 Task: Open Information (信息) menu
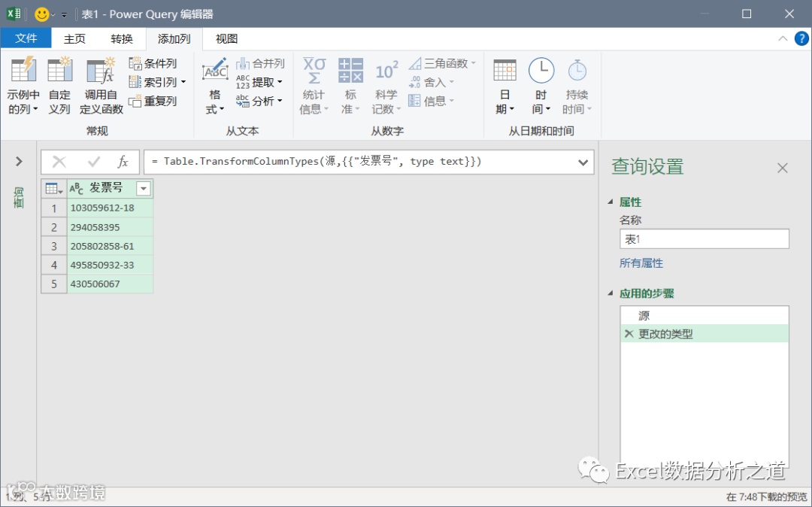432,101
